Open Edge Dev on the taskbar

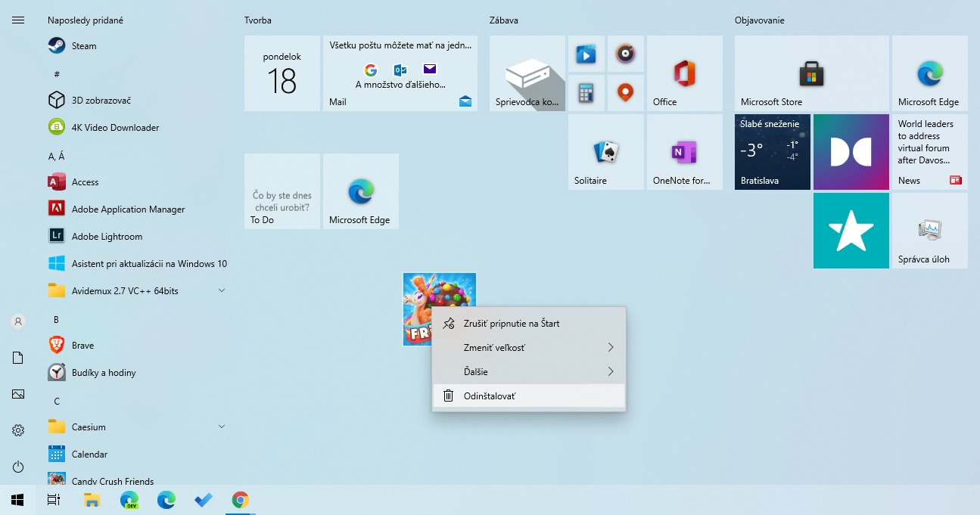coord(129,500)
